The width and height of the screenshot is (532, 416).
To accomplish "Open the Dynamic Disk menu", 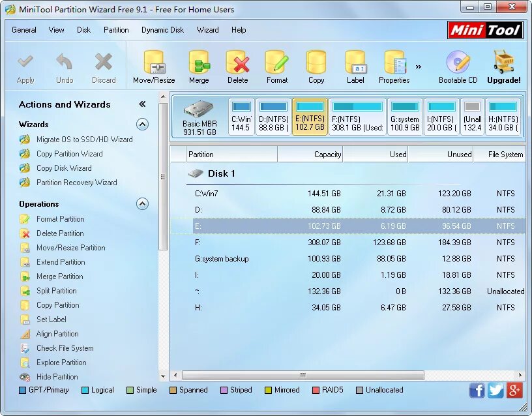I will 162,30.
